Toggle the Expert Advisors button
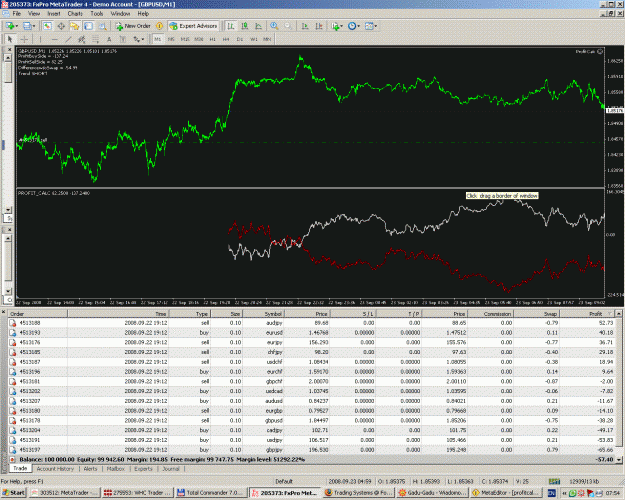Viewport: 625px width, 500px height. pyautogui.click(x=194, y=26)
